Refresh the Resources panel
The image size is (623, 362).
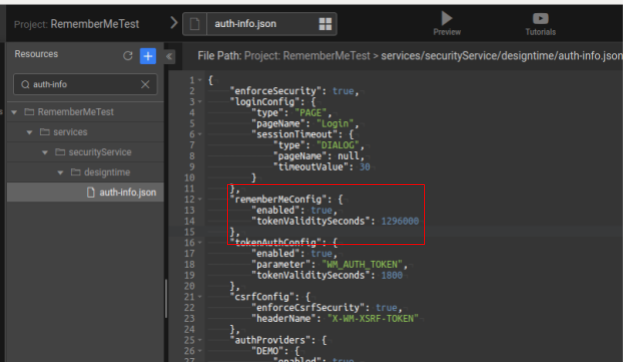(x=128, y=56)
